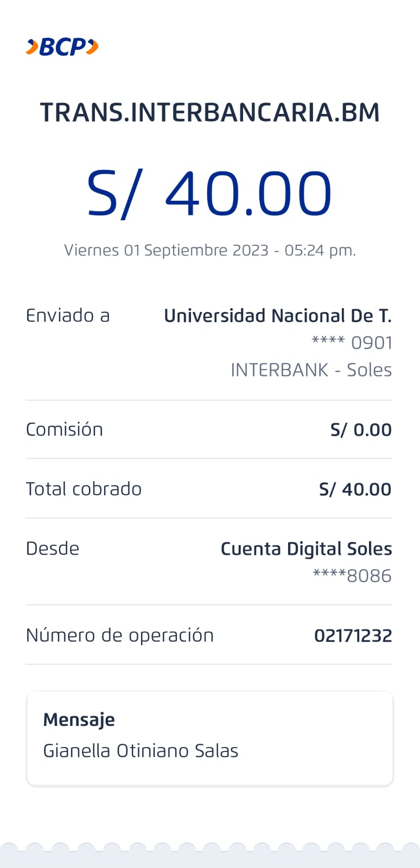
Task: Tap the BCP logo
Action: [x=62, y=47]
